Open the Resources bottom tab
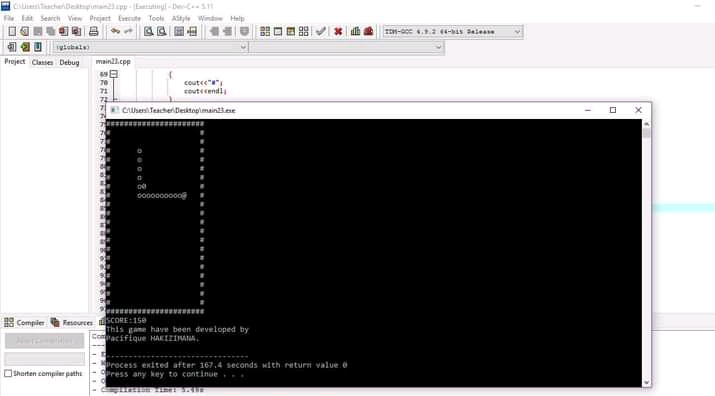This screenshot has height=396, width=715. (x=72, y=323)
